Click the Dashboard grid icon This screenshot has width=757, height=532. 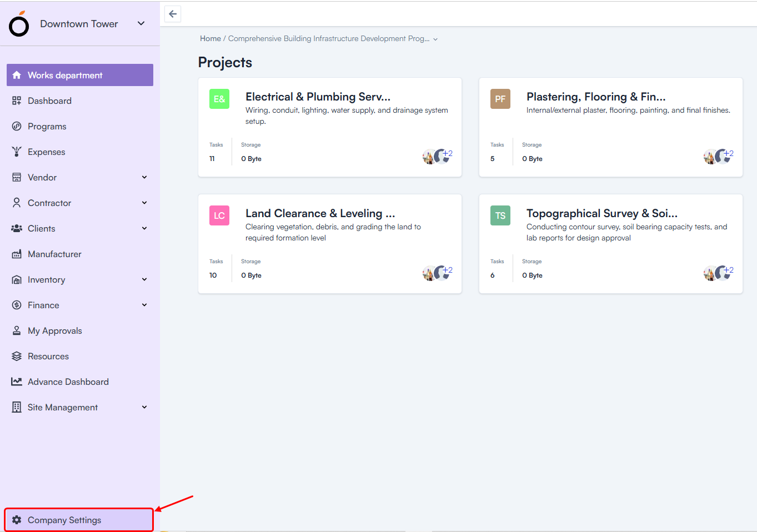point(17,101)
